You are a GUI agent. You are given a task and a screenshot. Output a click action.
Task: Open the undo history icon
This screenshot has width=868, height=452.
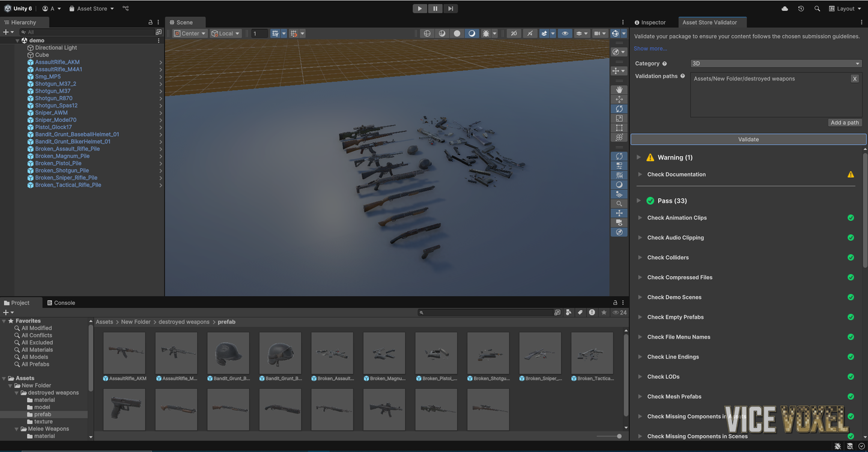click(x=801, y=8)
